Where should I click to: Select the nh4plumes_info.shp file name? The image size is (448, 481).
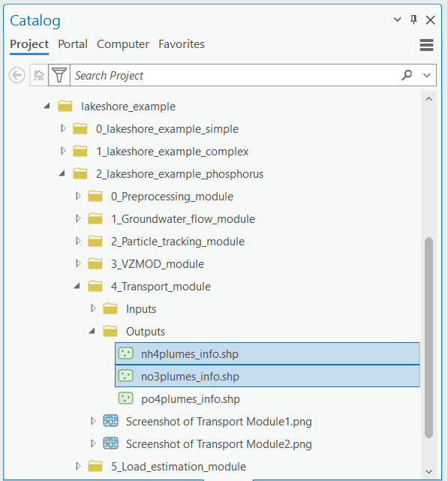pyautogui.click(x=190, y=354)
